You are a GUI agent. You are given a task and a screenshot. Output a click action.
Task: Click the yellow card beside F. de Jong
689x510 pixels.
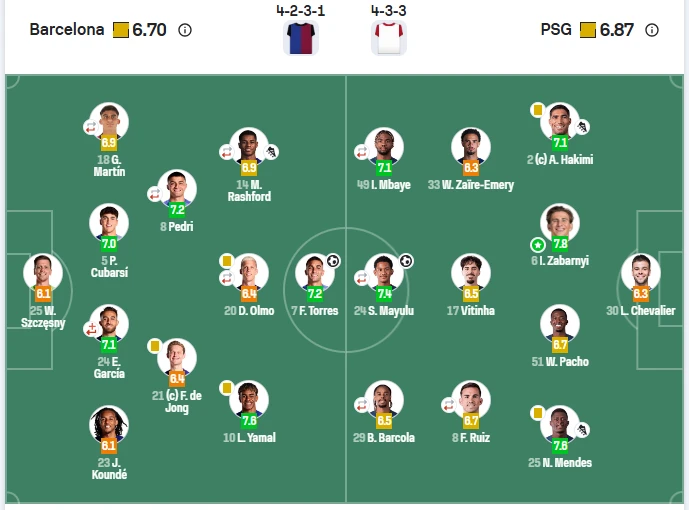(155, 345)
